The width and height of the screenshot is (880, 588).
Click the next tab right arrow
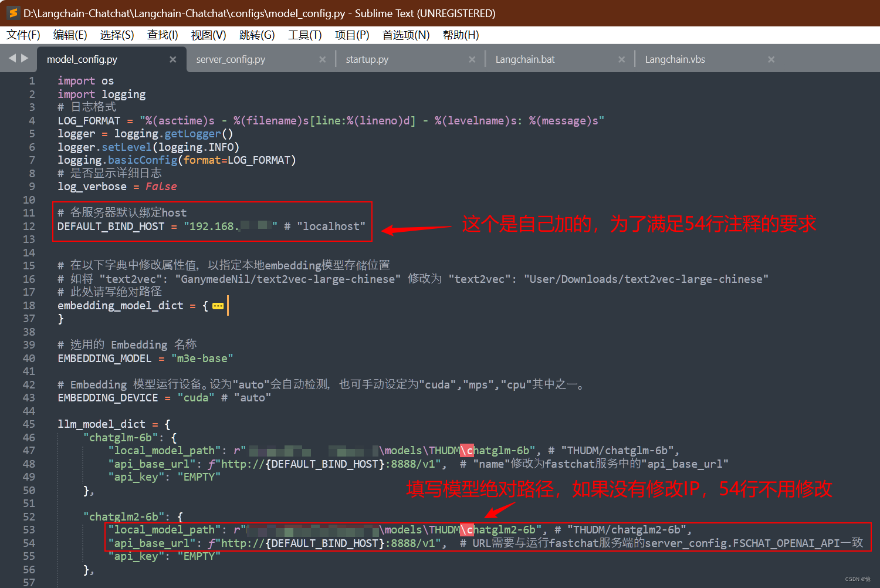(x=25, y=58)
